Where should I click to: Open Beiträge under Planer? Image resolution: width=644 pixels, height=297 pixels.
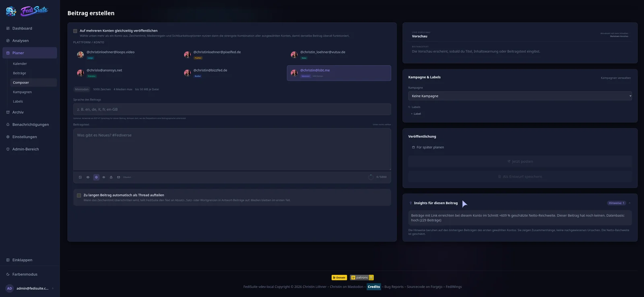33,73
